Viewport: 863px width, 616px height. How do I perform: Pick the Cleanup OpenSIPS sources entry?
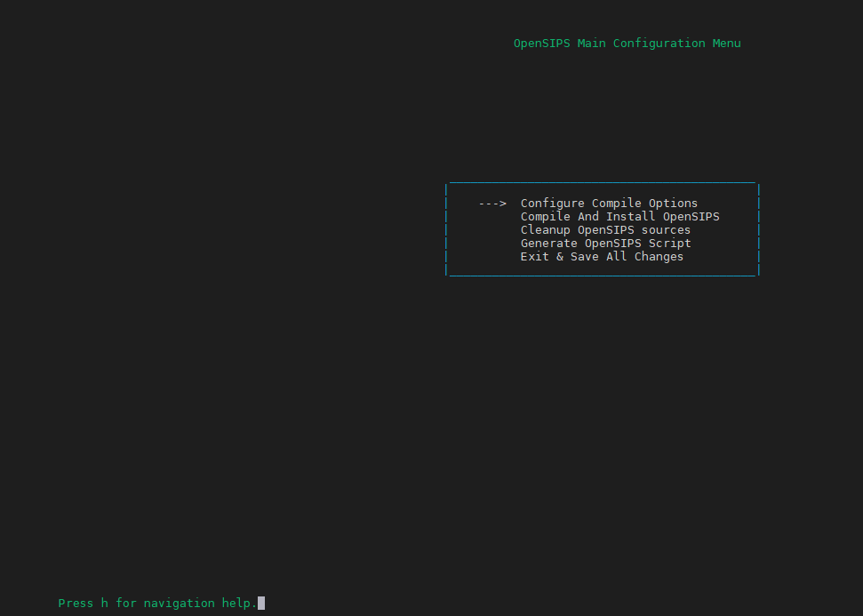coord(605,230)
